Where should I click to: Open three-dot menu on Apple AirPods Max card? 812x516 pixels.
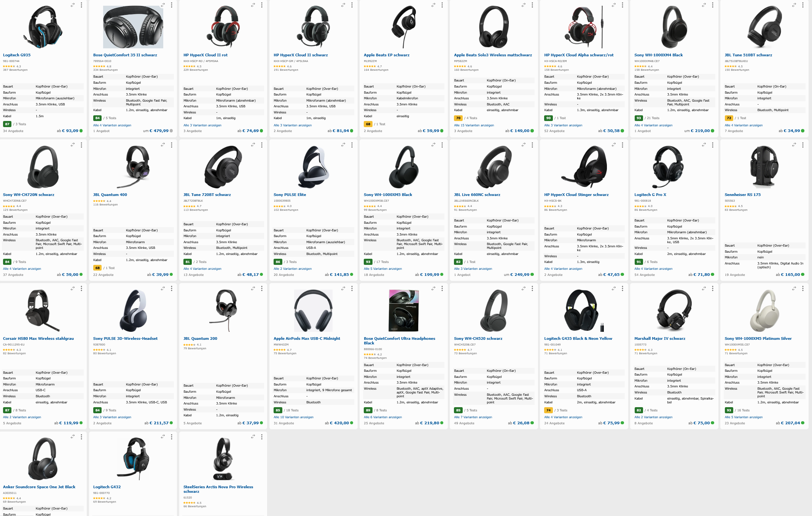[x=352, y=289]
